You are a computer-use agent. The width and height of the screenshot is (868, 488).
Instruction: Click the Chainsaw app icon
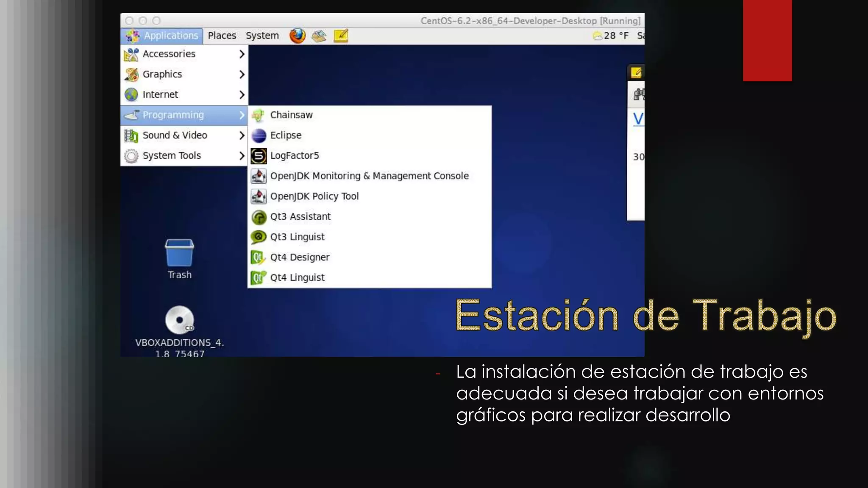click(x=259, y=115)
